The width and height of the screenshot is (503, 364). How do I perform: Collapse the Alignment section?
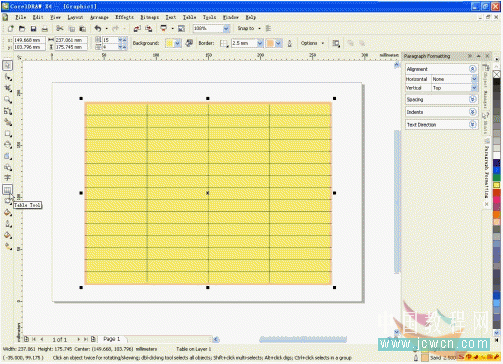pos(472,69)
